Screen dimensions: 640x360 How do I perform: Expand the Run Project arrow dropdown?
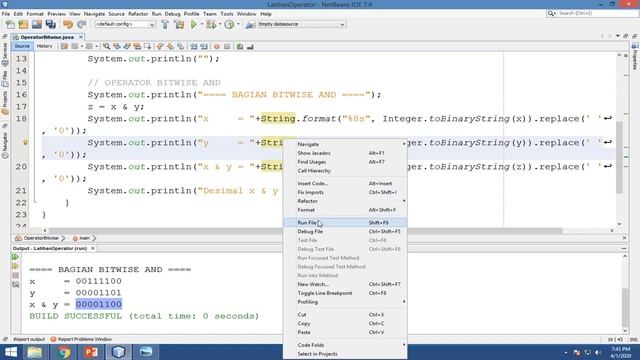pyautogui.click(x=202, y=24)
